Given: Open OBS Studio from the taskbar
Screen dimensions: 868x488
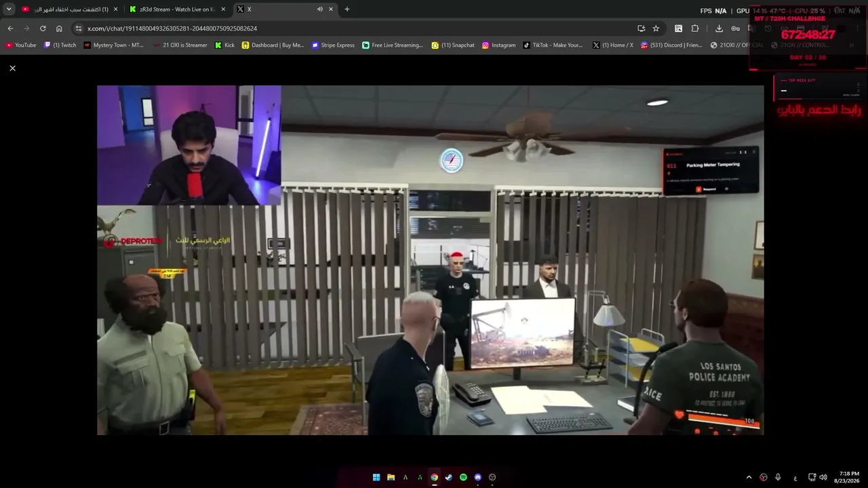Looking at the screenshot, I should (492, 477).
